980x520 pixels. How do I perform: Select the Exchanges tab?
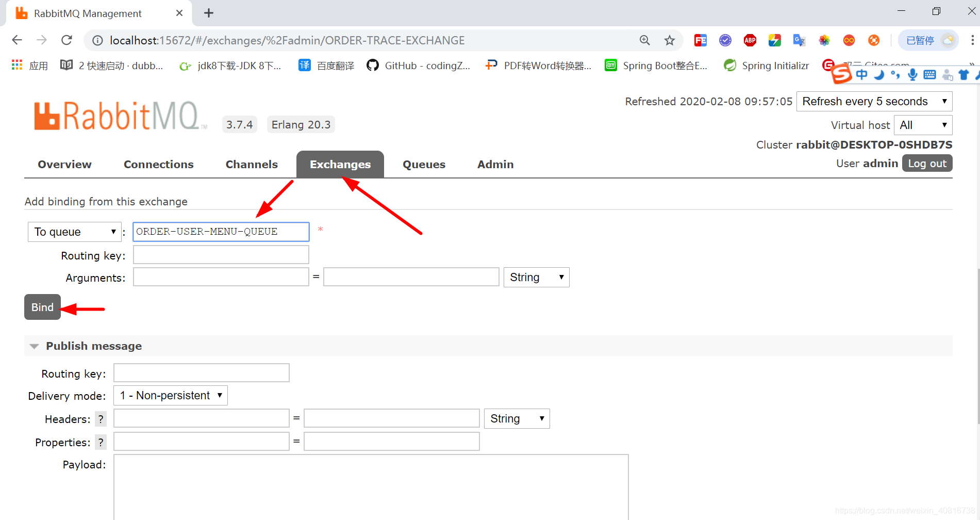click(340, 165)
